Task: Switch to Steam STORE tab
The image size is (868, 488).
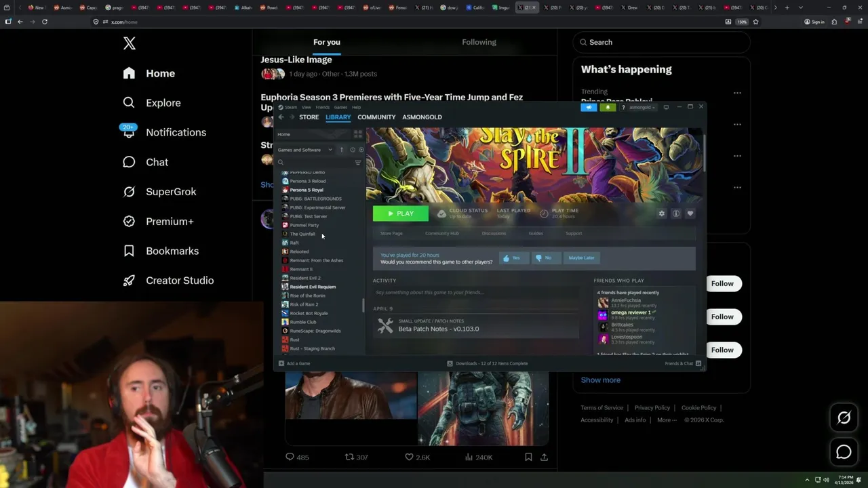Action: (309, 117)
